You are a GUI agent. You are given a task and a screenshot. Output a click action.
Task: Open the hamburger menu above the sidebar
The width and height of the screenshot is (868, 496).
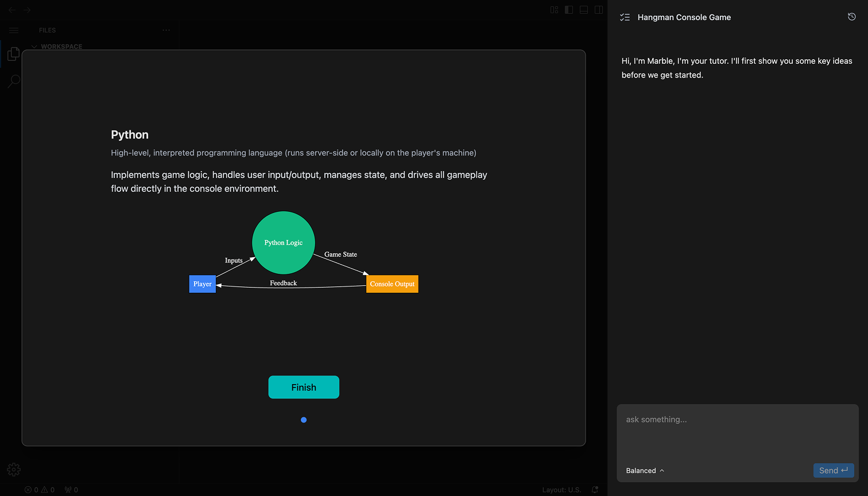[13, 30]
